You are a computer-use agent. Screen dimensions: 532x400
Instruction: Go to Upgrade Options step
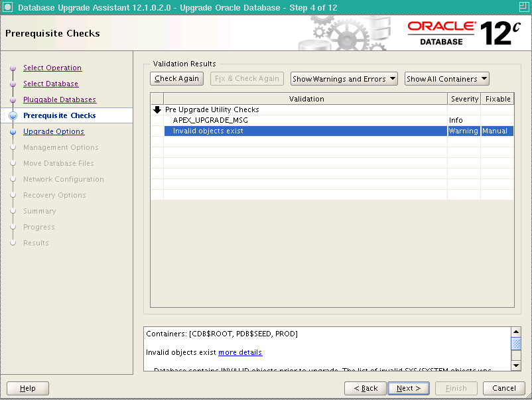(x=54, y=131)
